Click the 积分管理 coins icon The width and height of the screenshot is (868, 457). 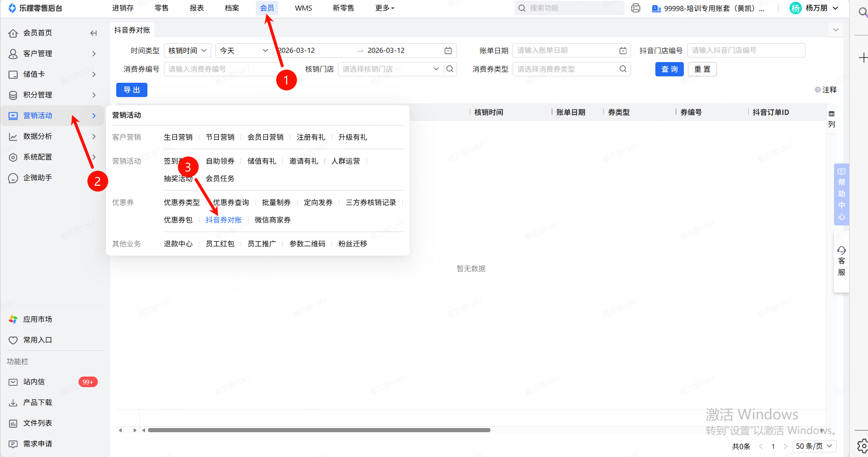(13, 95)
